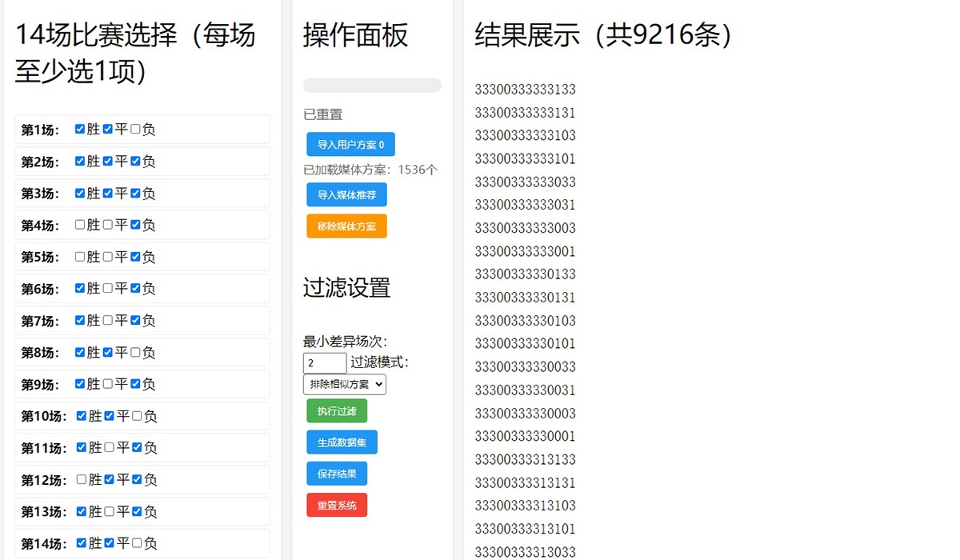The height and width of the screenshot is (560, 960).
Task: Run the green 执行过滤 button
Action: pyautogui.click(x=337, y=411)
